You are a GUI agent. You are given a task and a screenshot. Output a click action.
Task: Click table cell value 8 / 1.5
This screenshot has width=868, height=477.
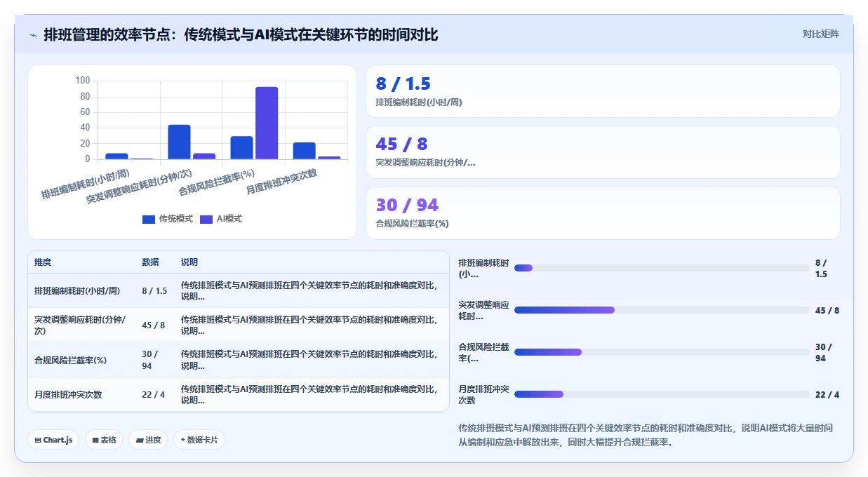[x=154, y=290]
